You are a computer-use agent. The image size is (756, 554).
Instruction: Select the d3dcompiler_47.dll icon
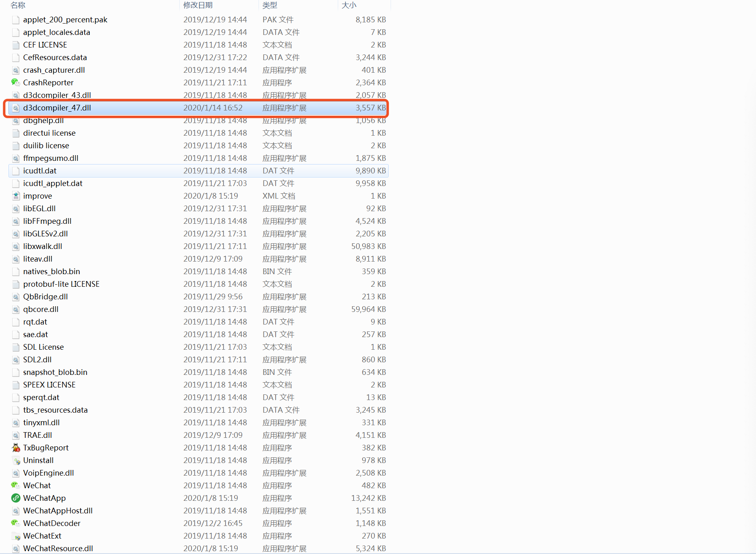click(15, 108)
